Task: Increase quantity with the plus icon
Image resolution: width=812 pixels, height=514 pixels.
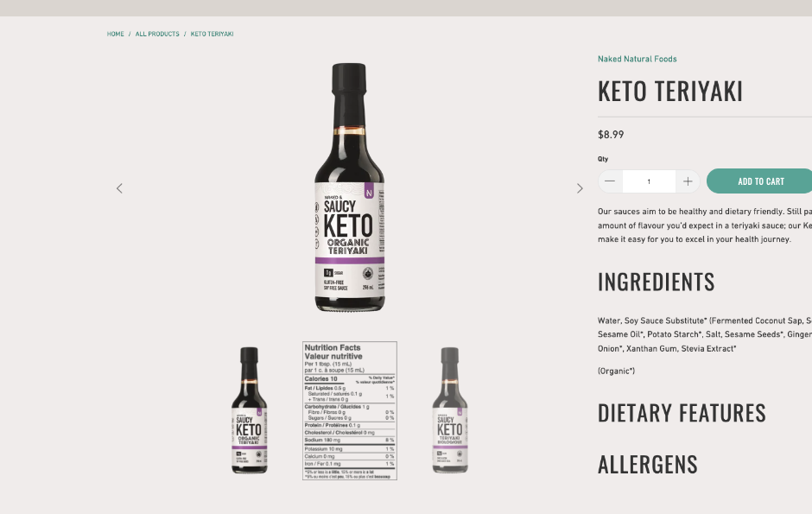Action: (688, 181)
